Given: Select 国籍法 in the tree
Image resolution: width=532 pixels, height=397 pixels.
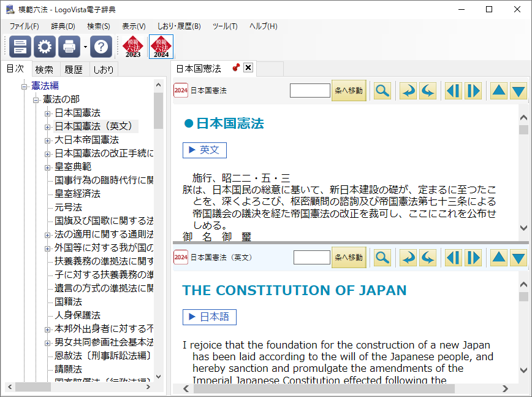Looking at the screenshot, I should point(69,301).
